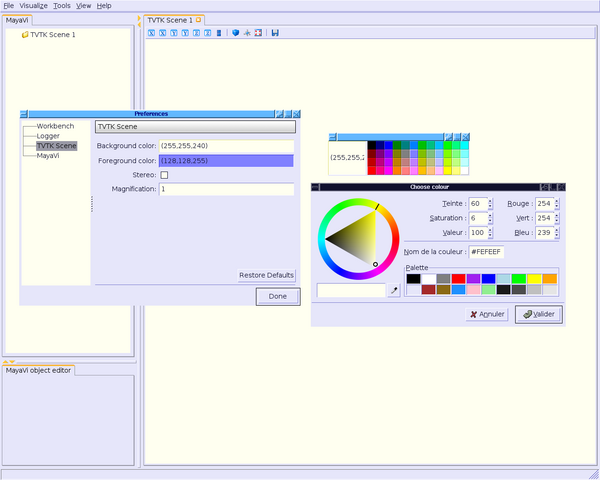Click Restore Defaults in Preferences
Image resolution: width=600 pixels, height=480 pixels.
point(266,275)
